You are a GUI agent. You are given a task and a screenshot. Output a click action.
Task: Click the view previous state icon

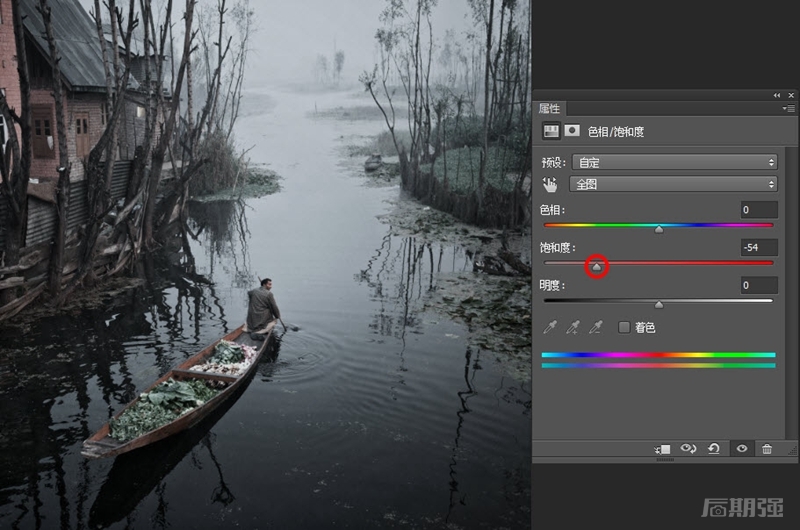click(x=688, y=448)
